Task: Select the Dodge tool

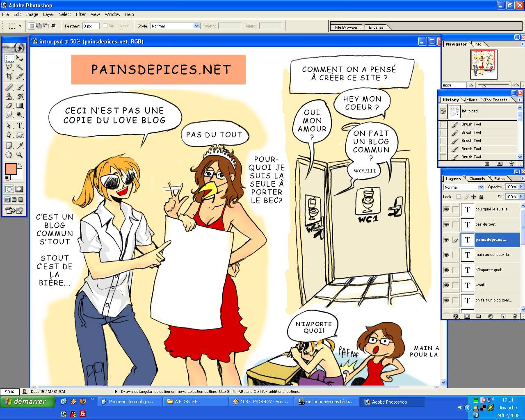Action: [x=20, y=114]
